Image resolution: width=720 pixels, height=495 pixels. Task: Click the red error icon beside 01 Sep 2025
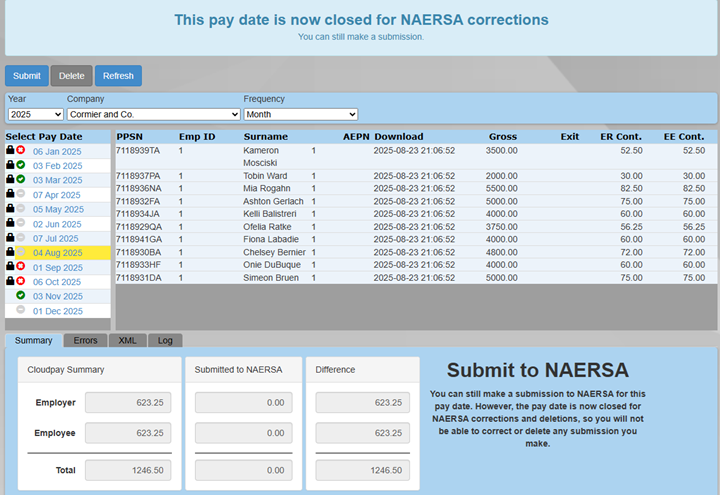coord(21,267)
